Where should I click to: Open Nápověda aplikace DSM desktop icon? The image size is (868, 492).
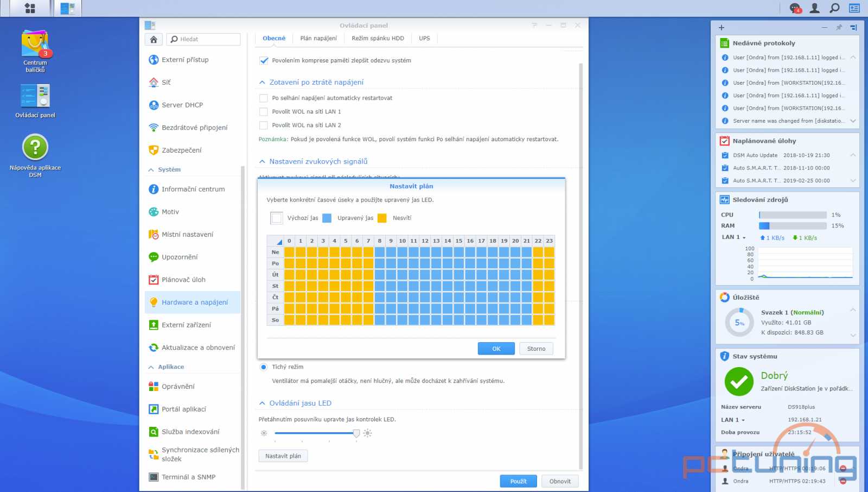[x=35, y=156]
